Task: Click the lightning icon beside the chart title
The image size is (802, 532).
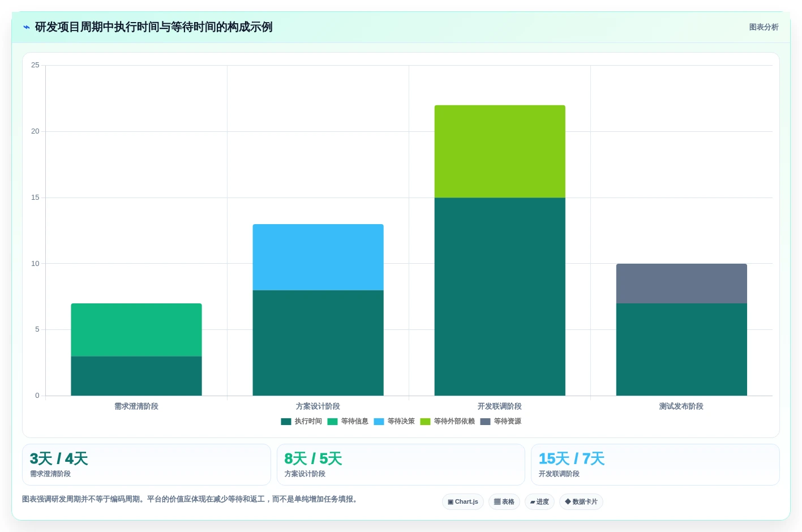Action: coord(26,27)
